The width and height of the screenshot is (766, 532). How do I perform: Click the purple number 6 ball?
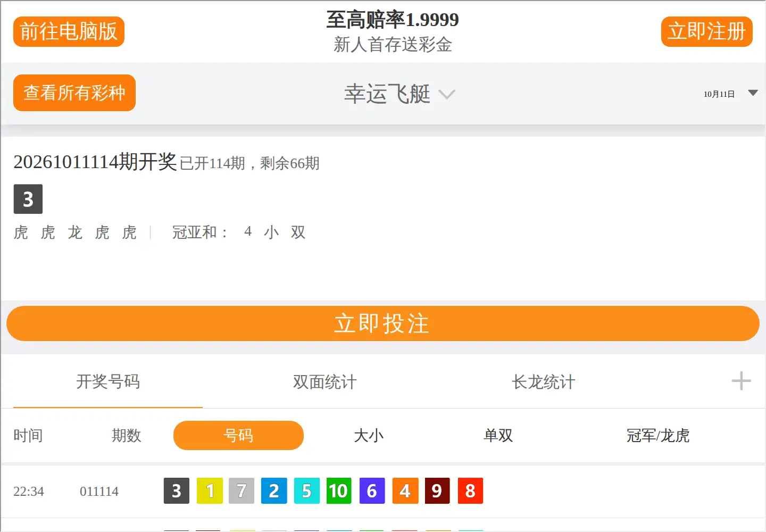click(x=372, y=491)
